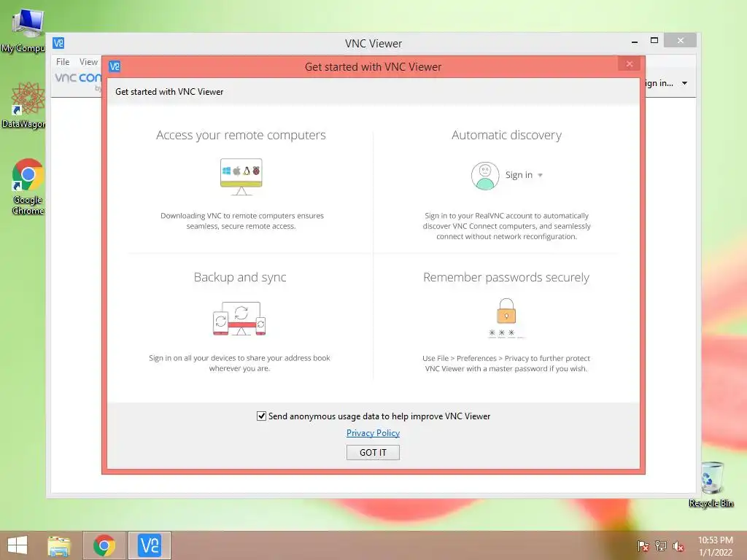Click the Automatic discovery heading
This screenshot has height=560, width=747.
click(506, 135)
